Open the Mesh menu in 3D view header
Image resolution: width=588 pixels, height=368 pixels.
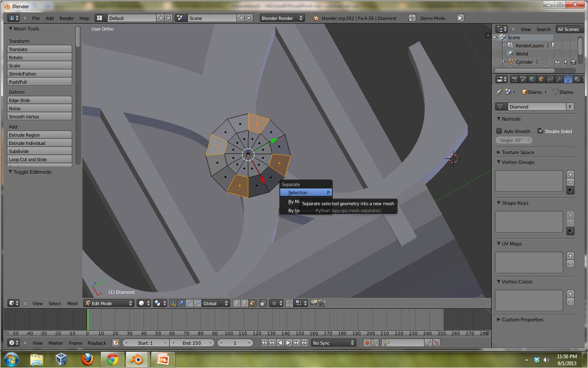coord(73,304)
